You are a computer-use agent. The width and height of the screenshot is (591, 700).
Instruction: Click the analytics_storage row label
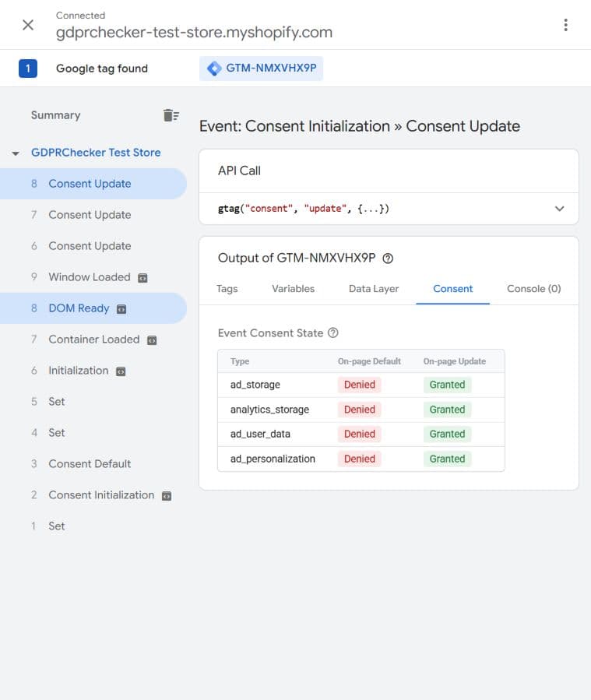click(269, 410)
